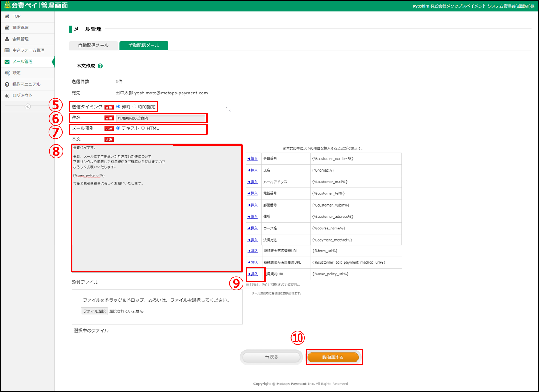The height and width of the screenshot is (392, 539).
Task: Open the 手動配信メール tab
Action: pyautogui.click(x=144, y=46)
